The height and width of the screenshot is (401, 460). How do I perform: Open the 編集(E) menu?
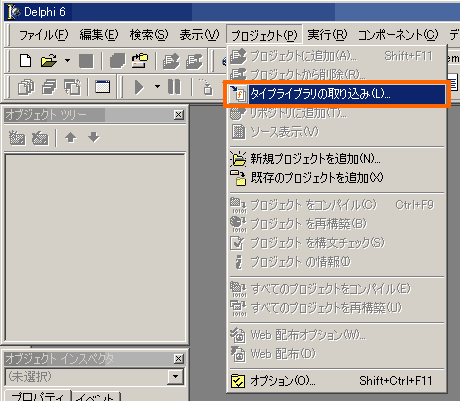tap(99, 35)
